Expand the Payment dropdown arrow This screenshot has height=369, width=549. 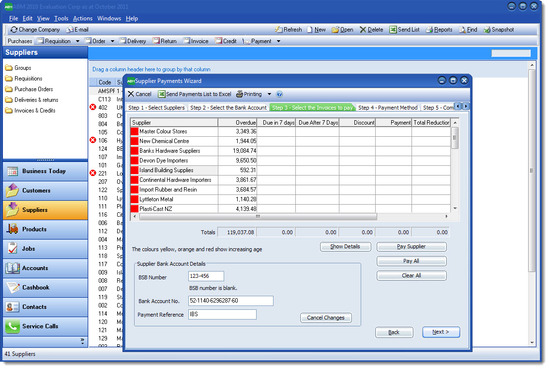279,41
